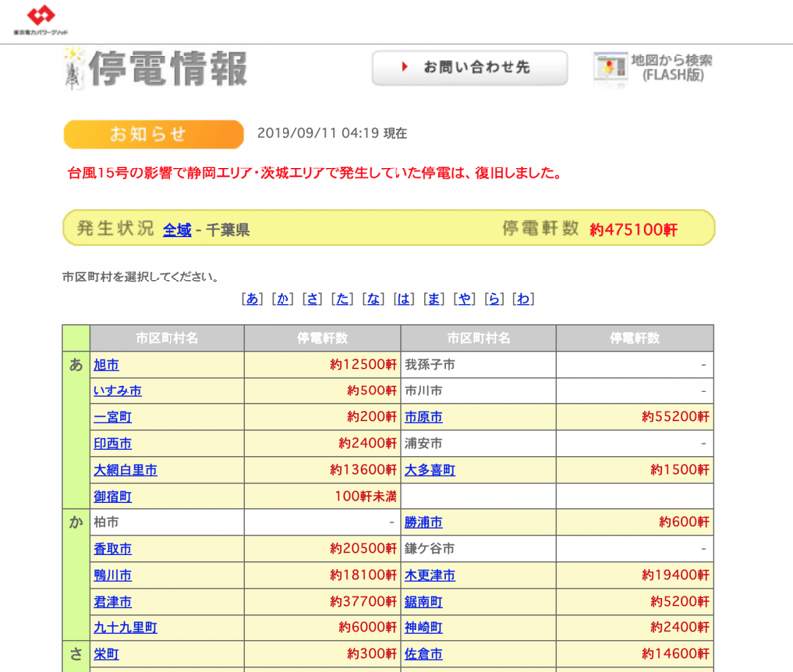This screenshot has height=672, width=793.
Task: Jump to the [か] index link
Action: point(283,299)
